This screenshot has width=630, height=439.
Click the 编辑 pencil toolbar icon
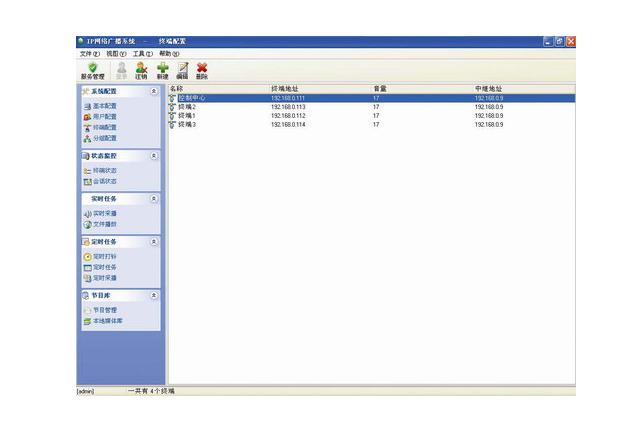(182, 71)
